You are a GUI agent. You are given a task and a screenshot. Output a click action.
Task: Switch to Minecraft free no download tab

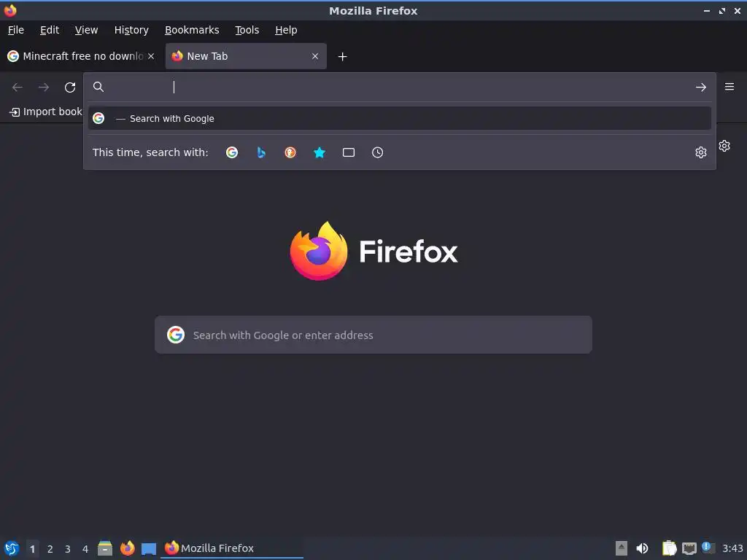(82, 56)
